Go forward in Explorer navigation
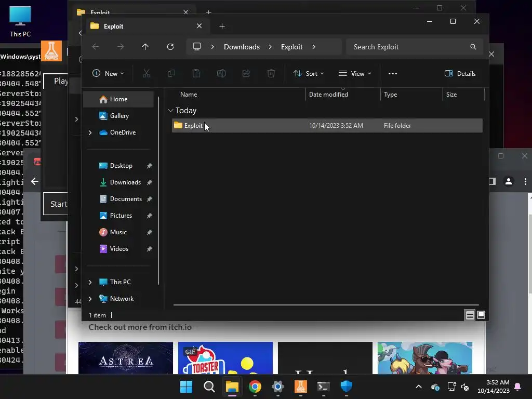 121,47
